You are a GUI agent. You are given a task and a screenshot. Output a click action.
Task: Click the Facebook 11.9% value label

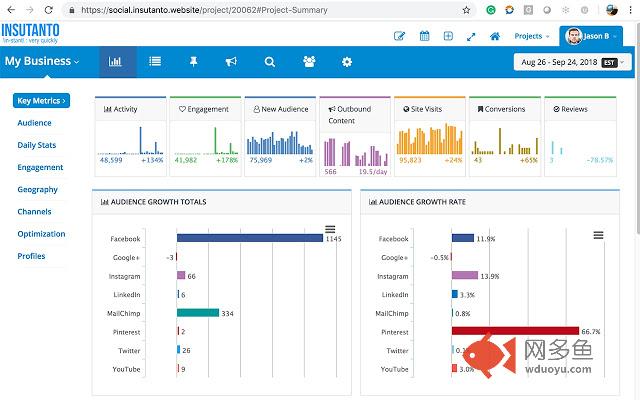click(x=486, y=239)
